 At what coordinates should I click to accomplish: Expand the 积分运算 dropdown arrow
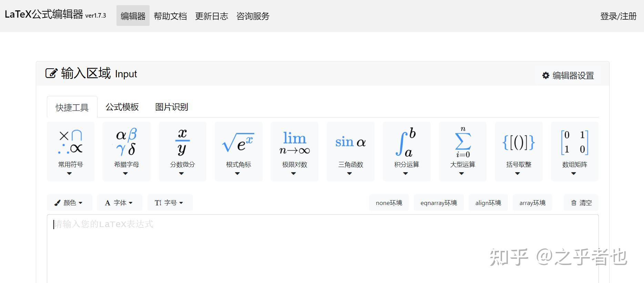406,174
